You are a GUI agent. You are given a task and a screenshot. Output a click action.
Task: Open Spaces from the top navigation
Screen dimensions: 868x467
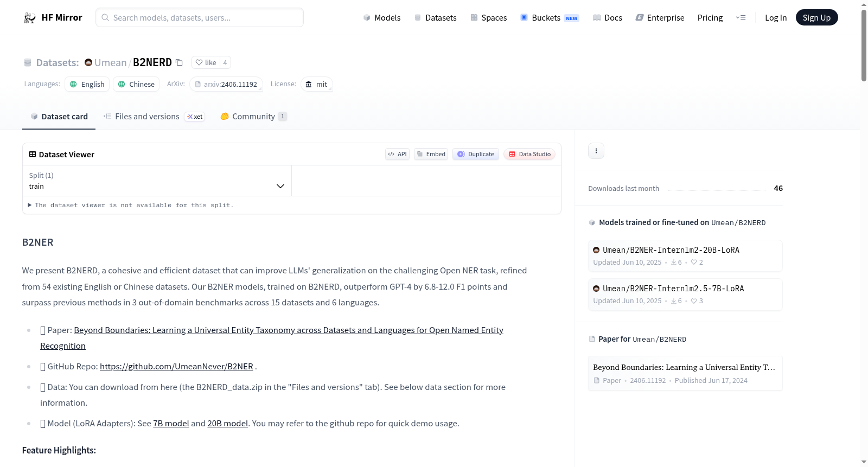pos(489,18)
